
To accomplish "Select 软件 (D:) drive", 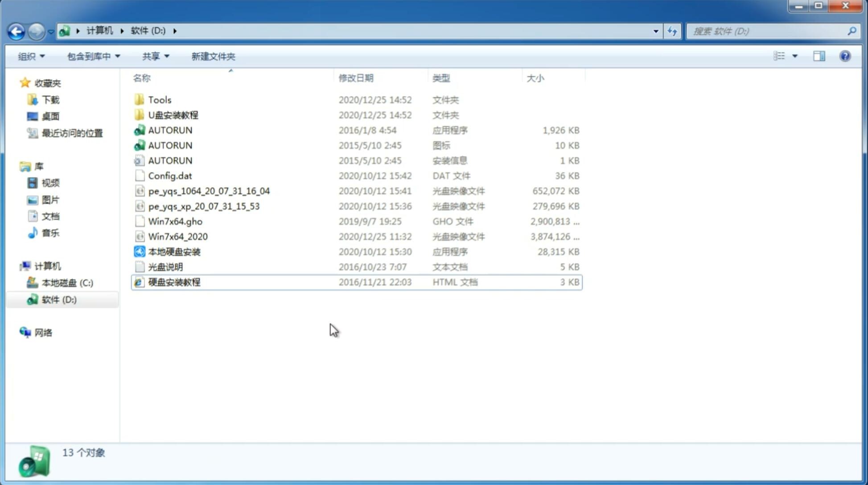I will tap(58, 300).
